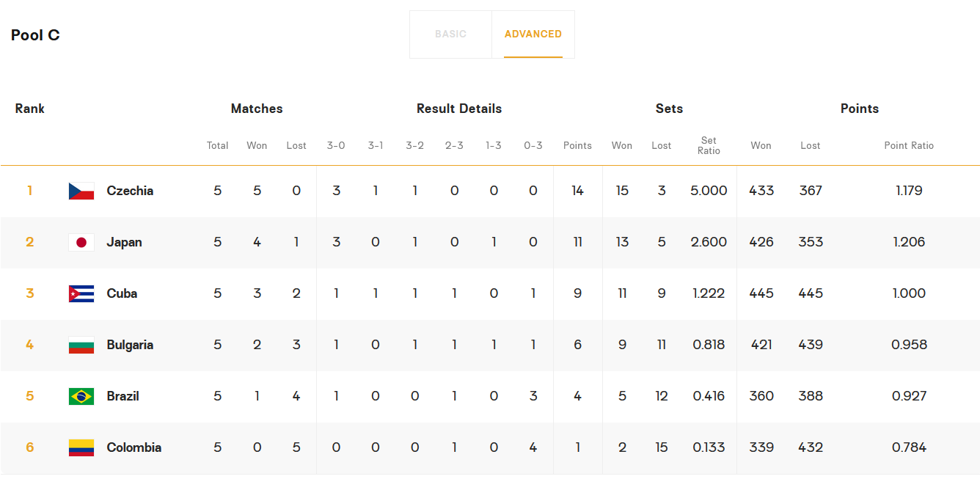Click the Colombia flag icon
The image size is (980, 490).
click(x=81, y=447)
